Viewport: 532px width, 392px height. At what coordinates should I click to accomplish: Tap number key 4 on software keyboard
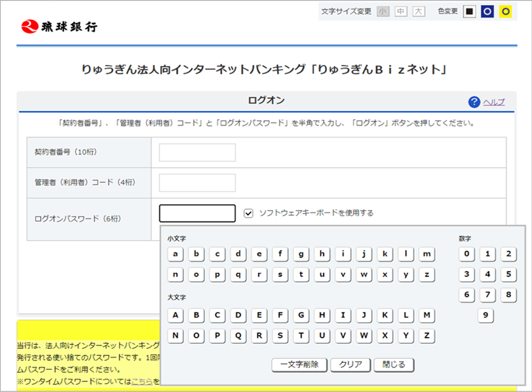tap(488, 274)
